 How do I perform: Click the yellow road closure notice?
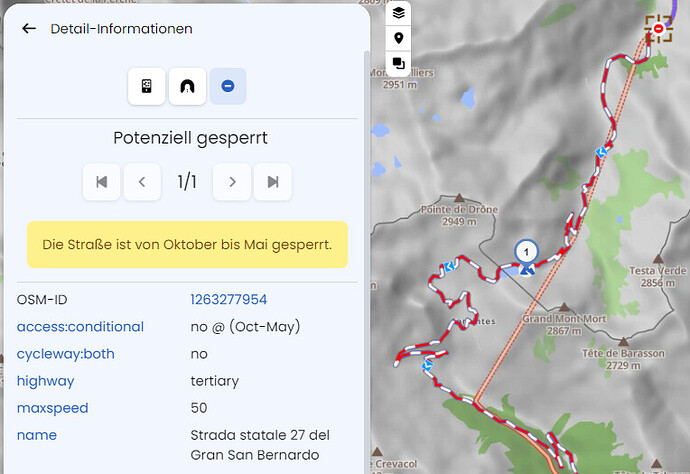[187, 244]
